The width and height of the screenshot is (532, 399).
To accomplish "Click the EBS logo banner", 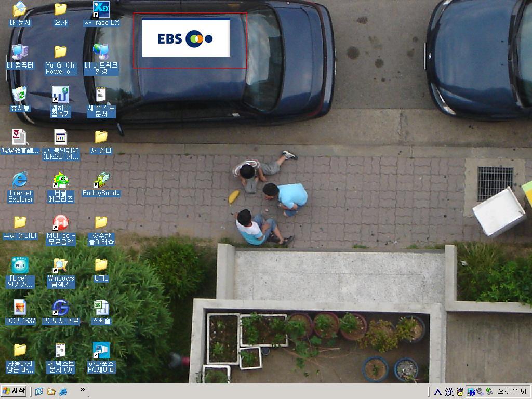I will (x=186, y=38).
